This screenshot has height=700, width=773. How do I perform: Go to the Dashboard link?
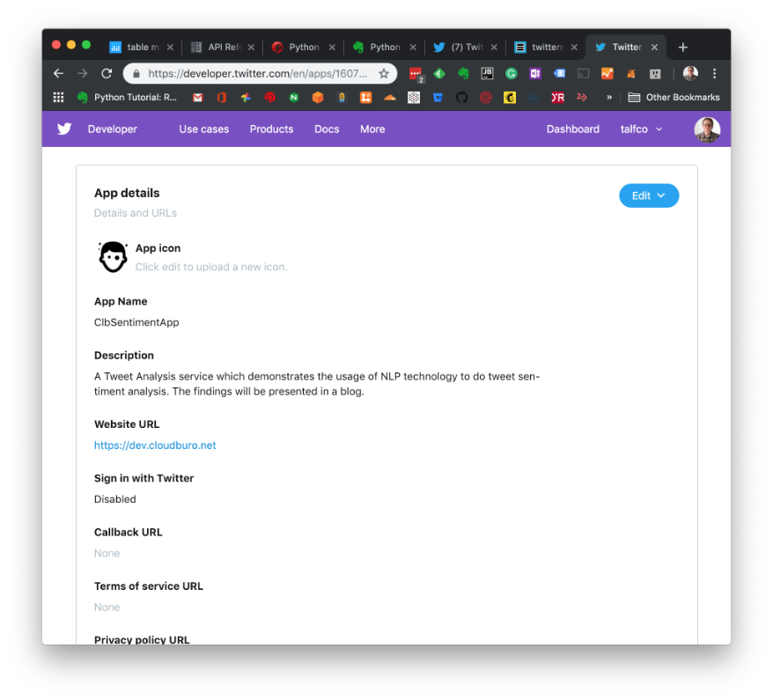click(x=572, y=129)
